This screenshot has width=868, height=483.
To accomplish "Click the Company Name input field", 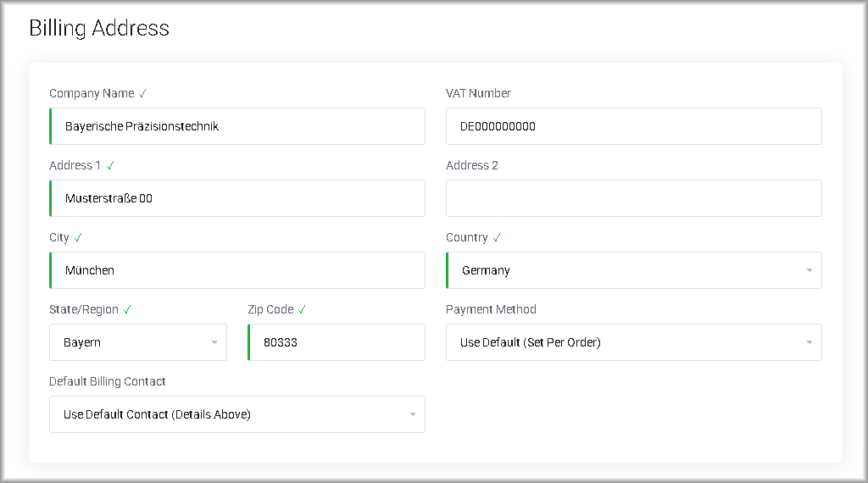I will point(237,126).
